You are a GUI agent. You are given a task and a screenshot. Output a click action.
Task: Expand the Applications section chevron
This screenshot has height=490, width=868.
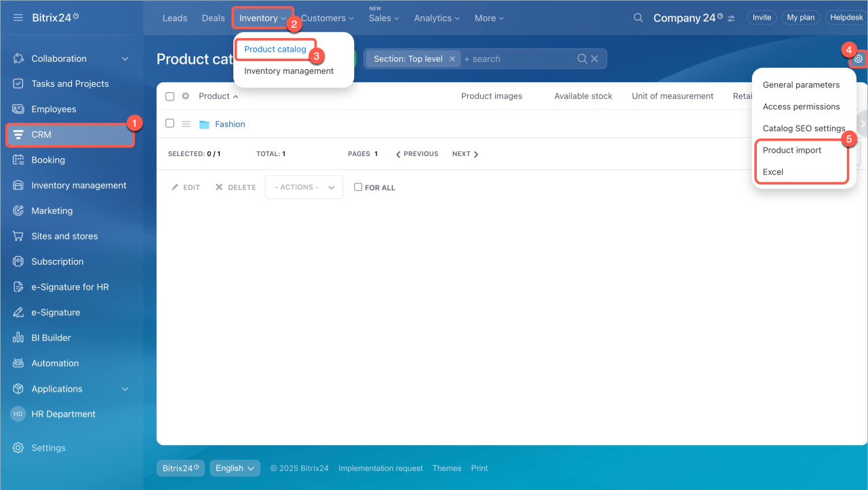(x=125, y=389)
